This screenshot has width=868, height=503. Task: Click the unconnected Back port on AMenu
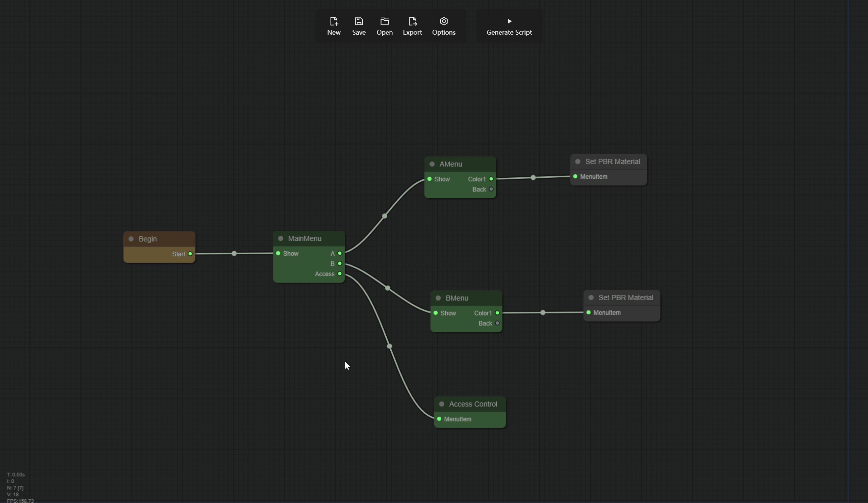pos(491,189)
